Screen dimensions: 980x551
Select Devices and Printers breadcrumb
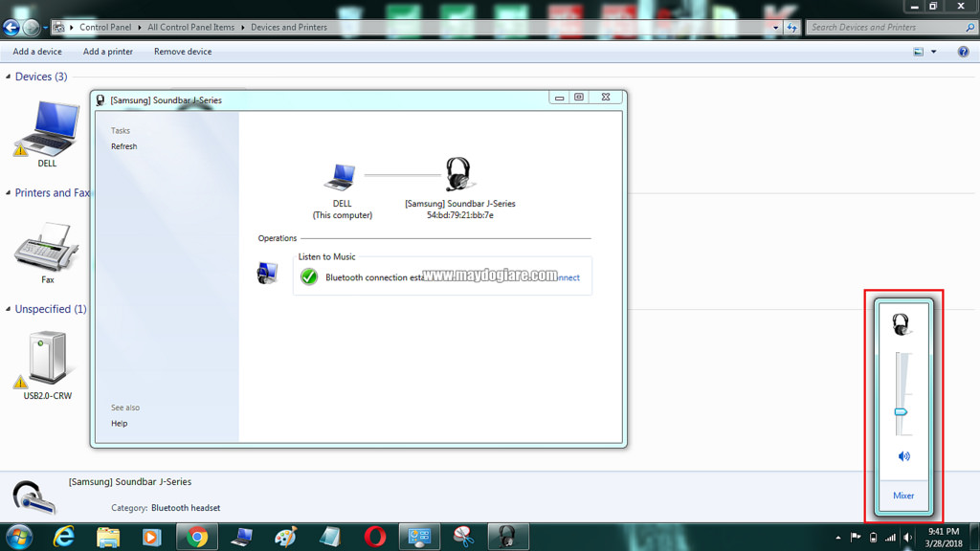point(289,28)
